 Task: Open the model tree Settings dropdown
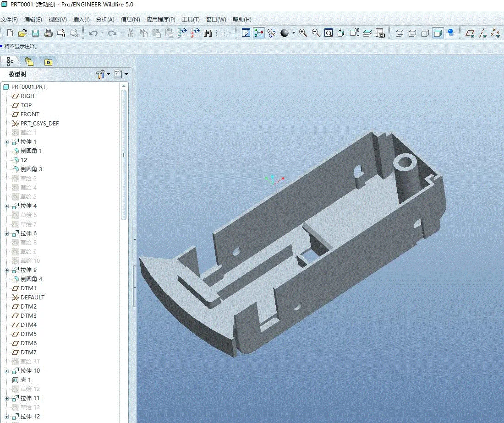pos(103,74)
